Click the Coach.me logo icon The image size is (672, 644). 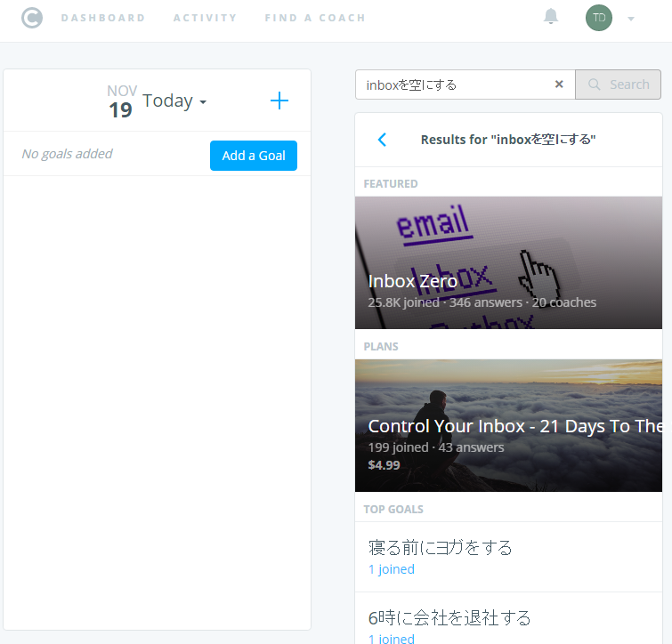[x=32, y=18]
